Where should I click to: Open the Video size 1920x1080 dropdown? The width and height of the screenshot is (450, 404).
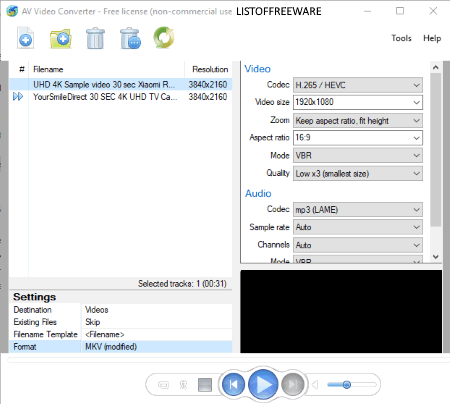click(x=358, y=102)
